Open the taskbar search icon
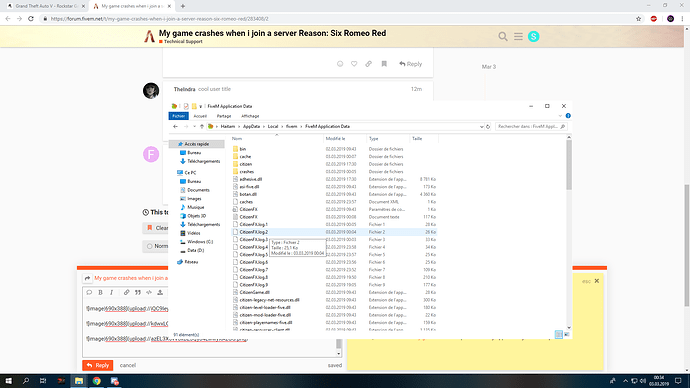The width and height of the screenshot is (690, 388). [x=26, y=381]
